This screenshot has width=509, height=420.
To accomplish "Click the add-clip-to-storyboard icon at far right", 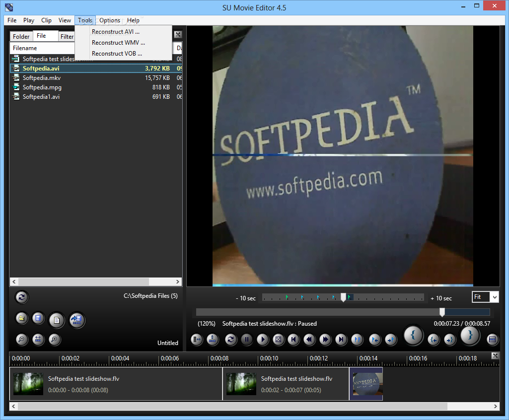I will pos(493,340).
